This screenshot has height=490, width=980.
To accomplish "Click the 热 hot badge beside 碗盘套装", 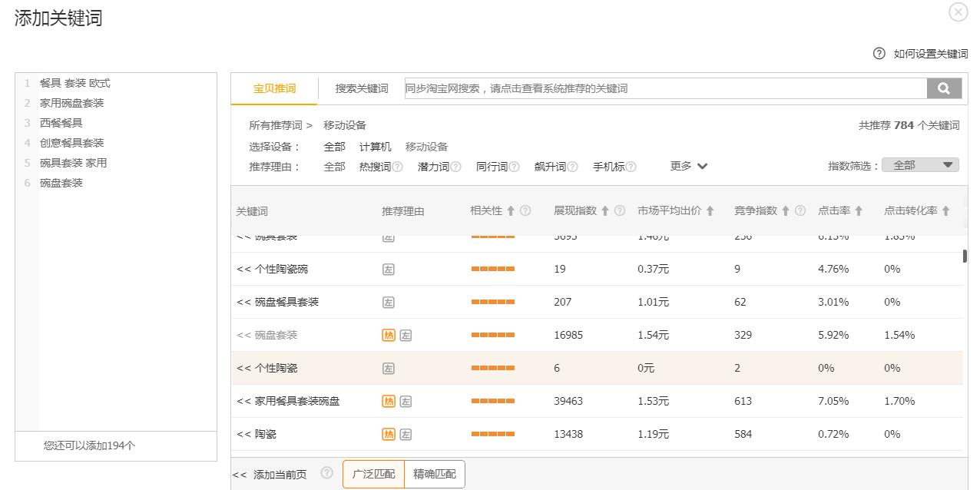I will click(x=390, y=335).
